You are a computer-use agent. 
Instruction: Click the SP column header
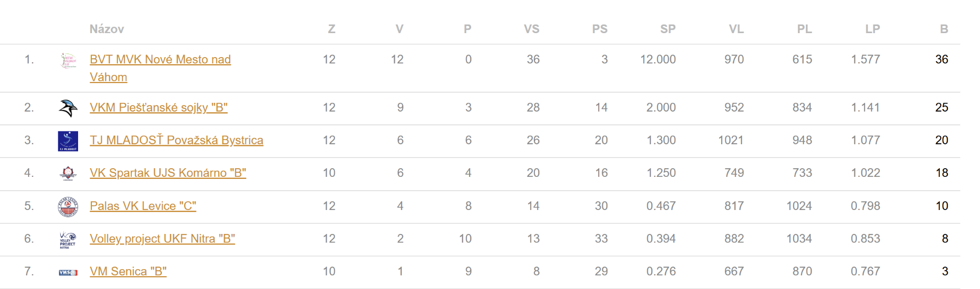[x=668, y=29]
